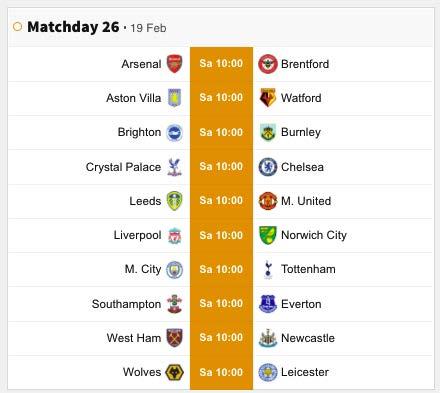Click the Tottenham cockerel logo
The image size is (440, 393).
268,269
